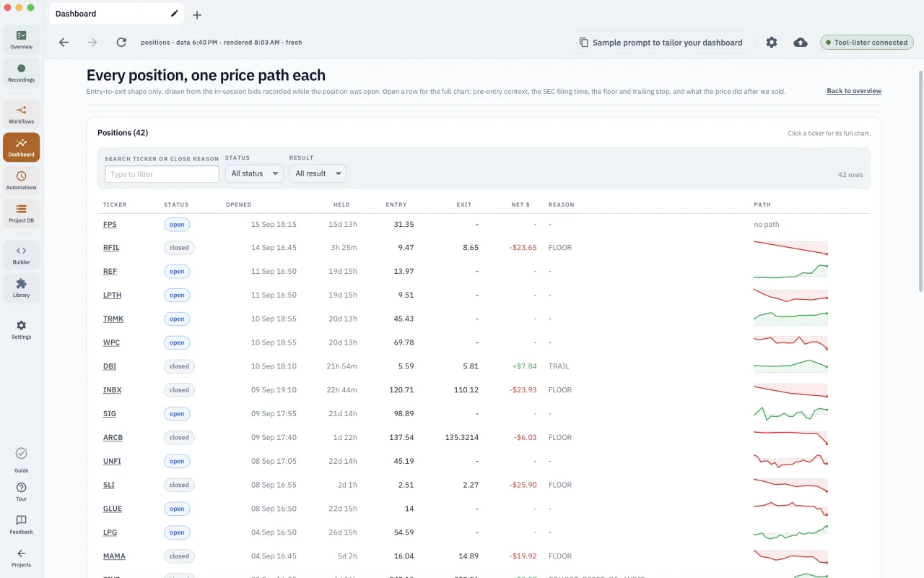Viewport: 924px width, 578px height.
Task: Open Project DB in the sidebar
Action: tap(21, 214)
